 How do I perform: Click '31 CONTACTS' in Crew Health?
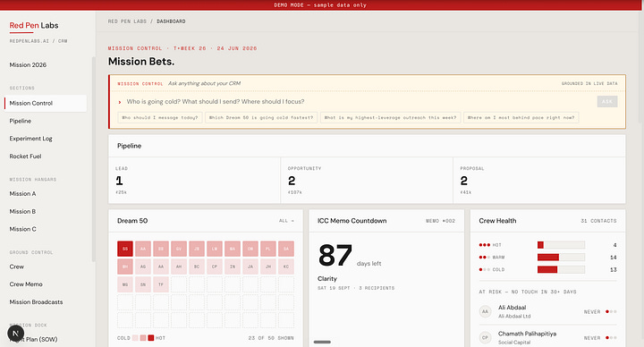point(598,221)
